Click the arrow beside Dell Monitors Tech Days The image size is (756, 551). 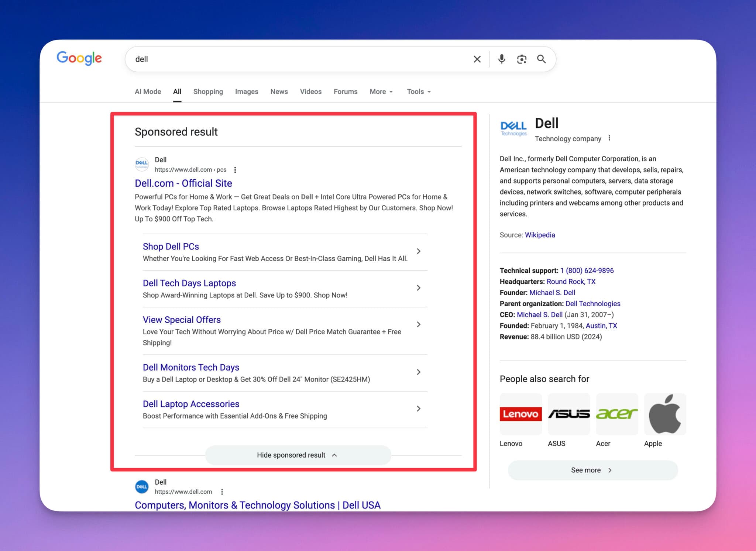tap(419, 372)
